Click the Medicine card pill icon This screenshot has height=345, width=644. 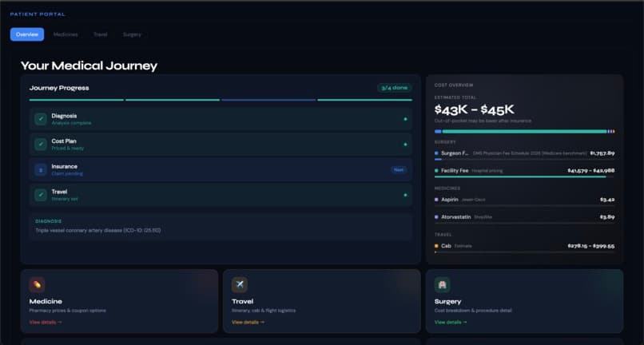click(37, 284)
